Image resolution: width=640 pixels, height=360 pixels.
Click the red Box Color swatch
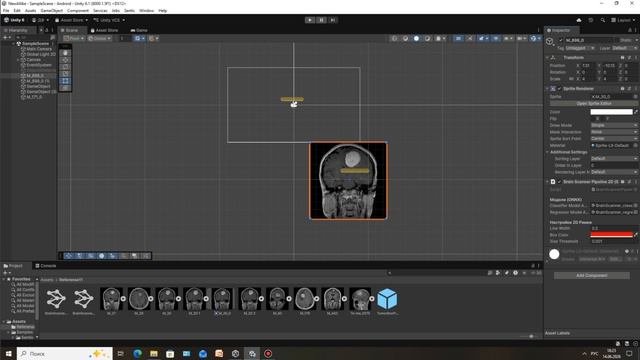coord(611,235)
